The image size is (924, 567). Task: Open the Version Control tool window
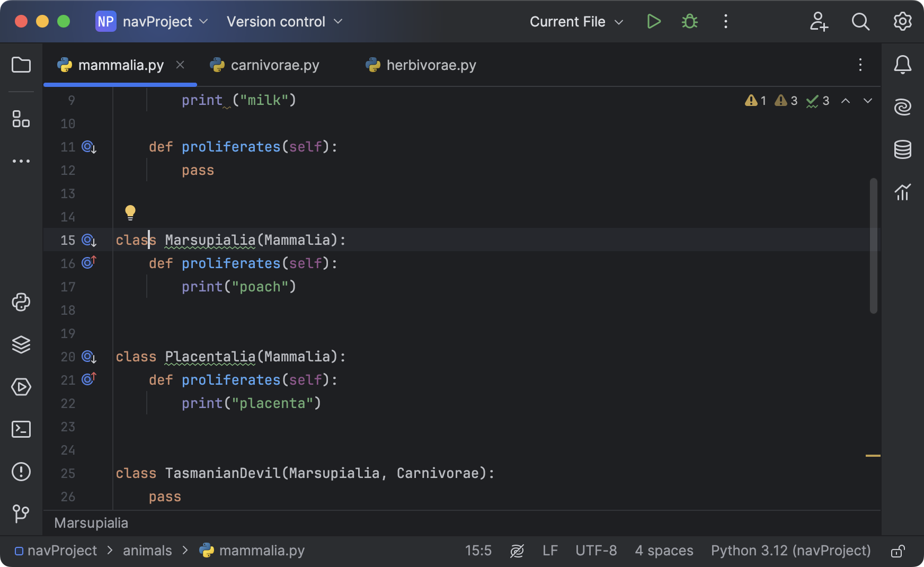(x=21, y=513)
